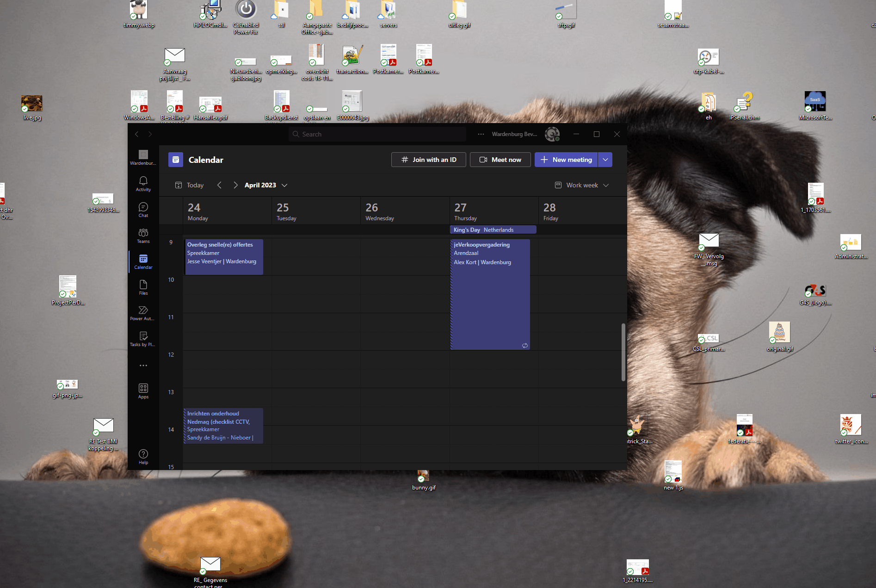The image size is (876, 588).
Task: Open timmy.webp desktop file
Action: (x=139, y=14)
